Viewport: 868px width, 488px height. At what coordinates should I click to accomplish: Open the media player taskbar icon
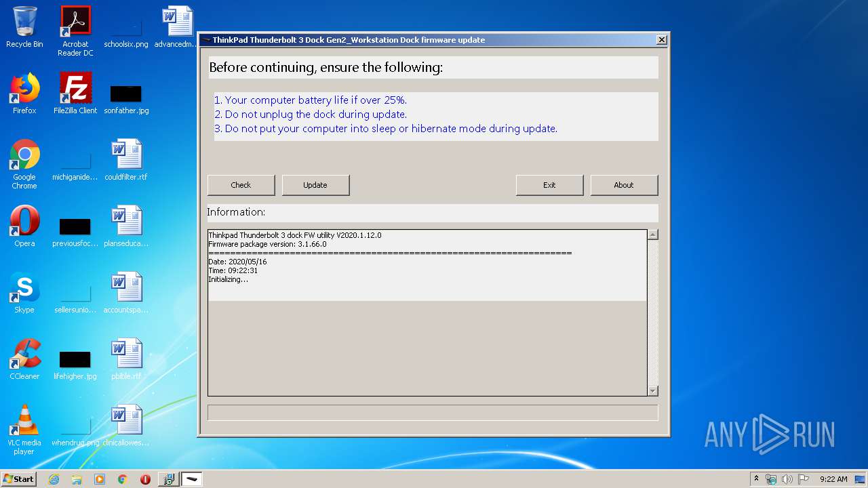click(100, 479)
